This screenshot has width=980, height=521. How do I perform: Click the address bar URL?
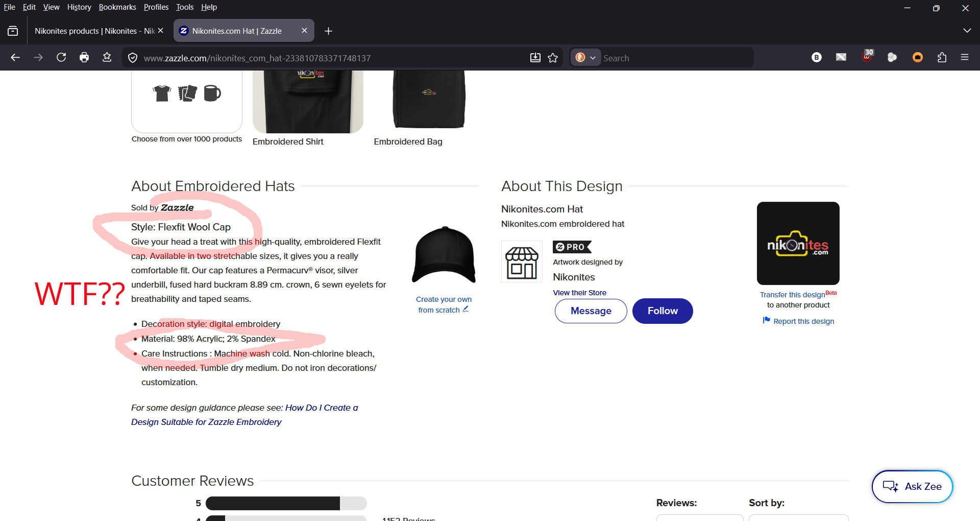pyautogui.click(x=257, y=58)
